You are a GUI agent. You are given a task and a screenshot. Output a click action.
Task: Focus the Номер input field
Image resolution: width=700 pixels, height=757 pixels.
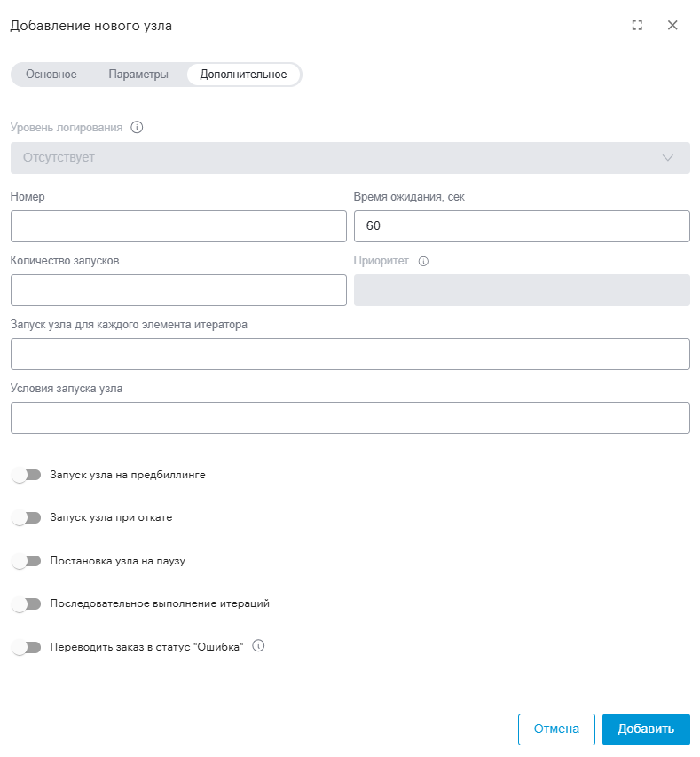[x=178, y=226]
